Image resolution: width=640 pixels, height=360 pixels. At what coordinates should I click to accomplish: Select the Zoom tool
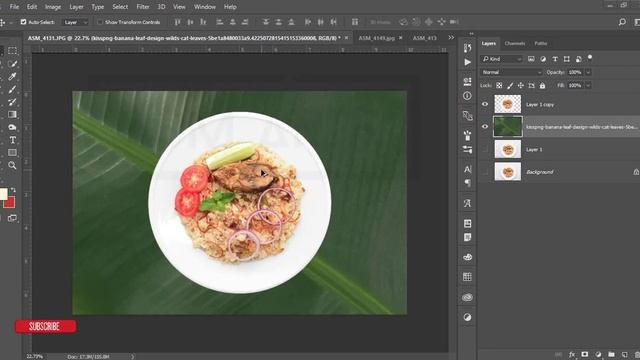[12, 165]
